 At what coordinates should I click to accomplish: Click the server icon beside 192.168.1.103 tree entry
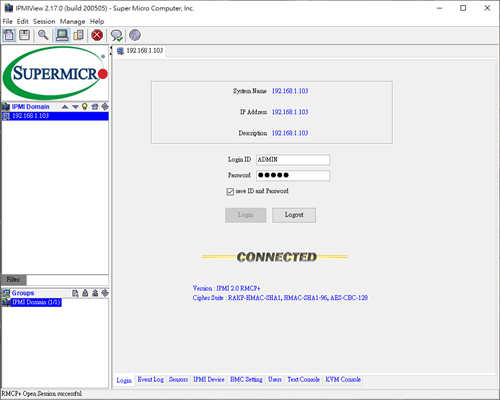(6, 116)
